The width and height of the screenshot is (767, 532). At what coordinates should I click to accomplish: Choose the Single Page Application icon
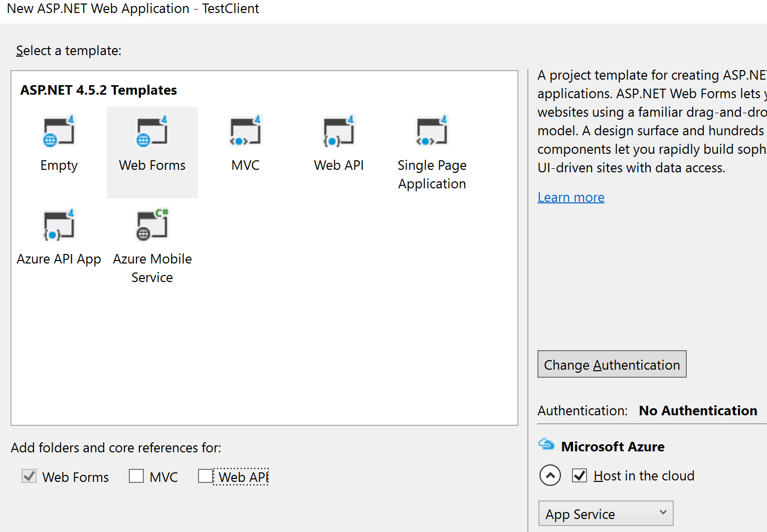432,132
